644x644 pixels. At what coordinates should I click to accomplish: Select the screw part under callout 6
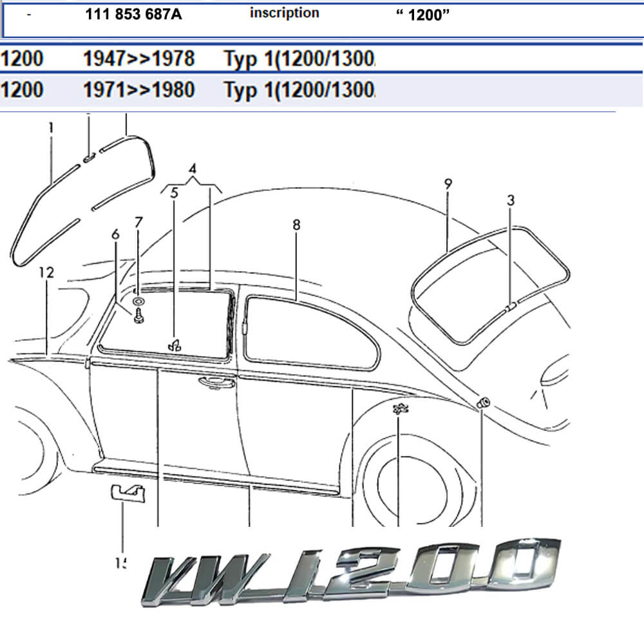[138, 316]
